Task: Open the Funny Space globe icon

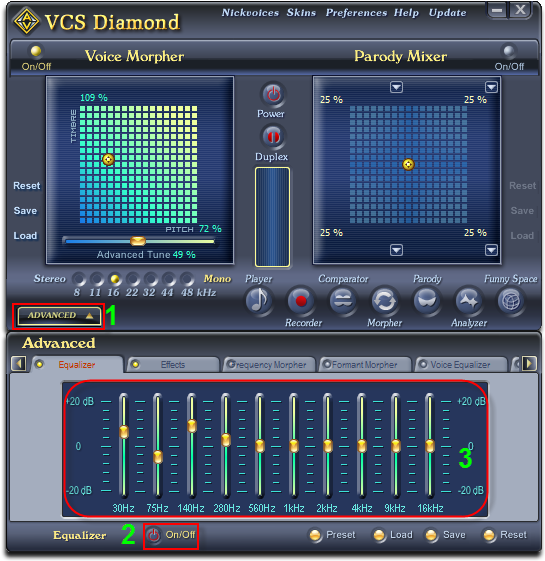Action: point(511,301)
